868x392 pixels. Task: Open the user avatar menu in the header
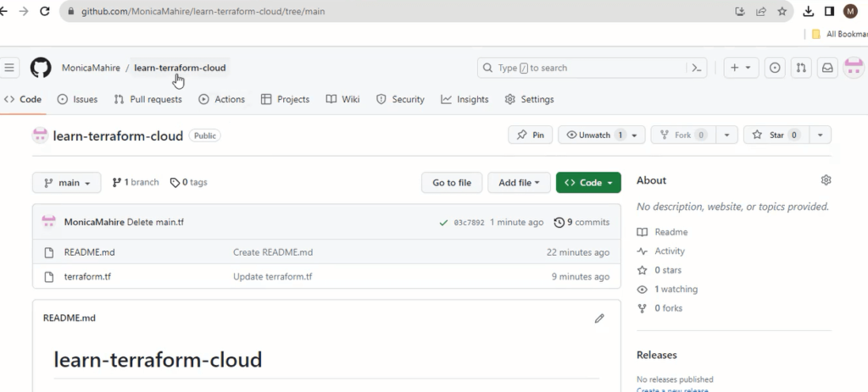(854, 68)
